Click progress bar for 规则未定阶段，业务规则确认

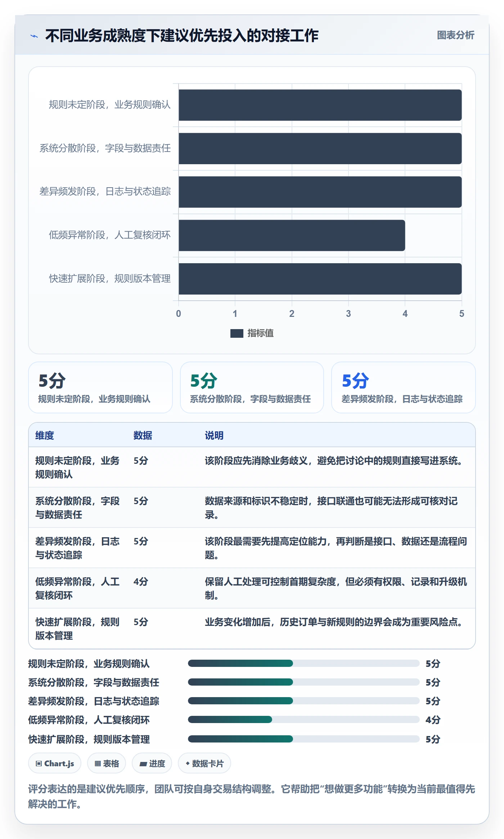304,663
